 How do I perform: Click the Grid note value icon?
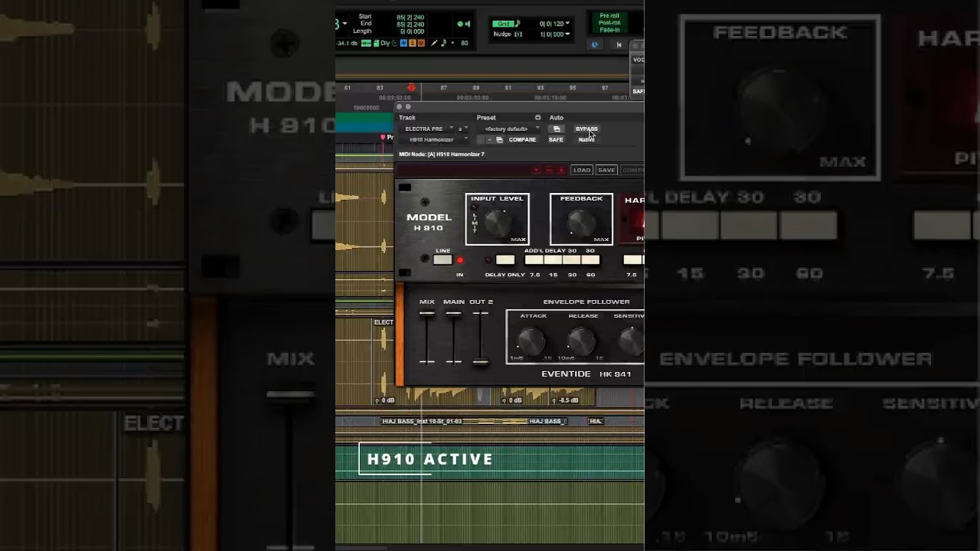pyautogui.click(x=518, y=24)
